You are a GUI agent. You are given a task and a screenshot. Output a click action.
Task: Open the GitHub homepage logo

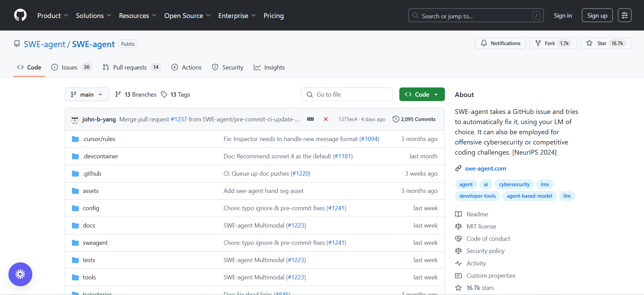tap(20, 15)
